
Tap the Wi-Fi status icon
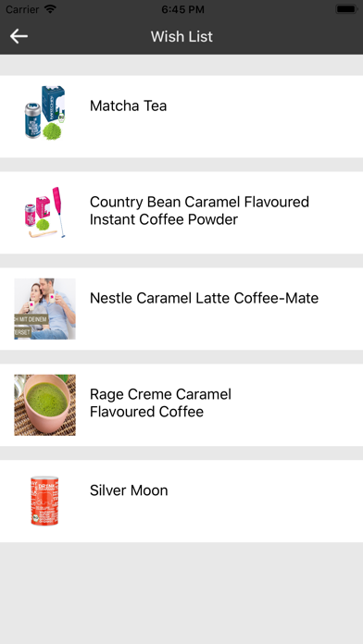[x=51, y=9]
